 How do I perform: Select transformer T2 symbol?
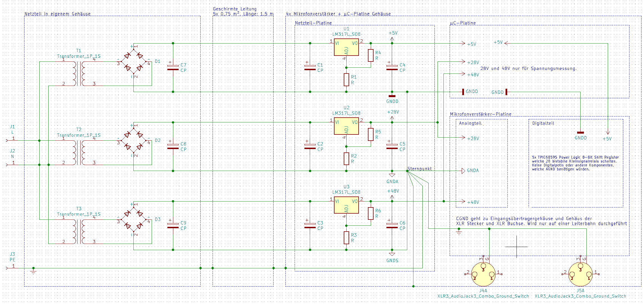[79, 152]
